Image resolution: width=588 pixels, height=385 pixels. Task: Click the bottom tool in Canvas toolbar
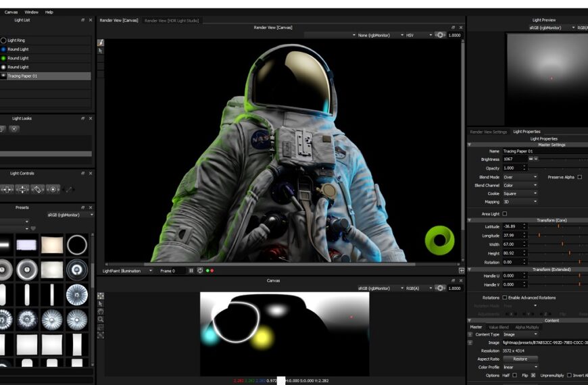click(101, 335)
